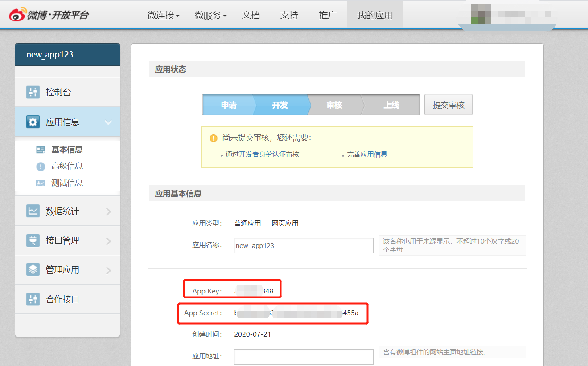Click the App Key label
This screenshot has height=366, width=588.
tap(207, 291)
